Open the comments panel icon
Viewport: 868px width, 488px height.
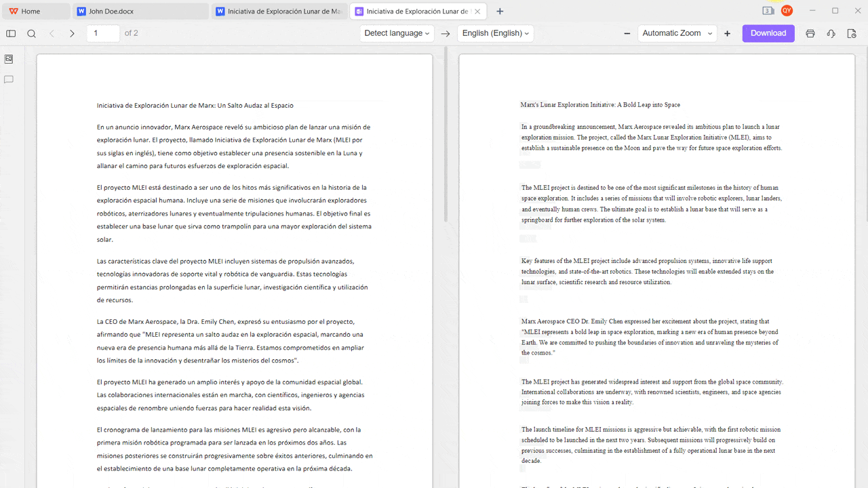pos(9,79)
